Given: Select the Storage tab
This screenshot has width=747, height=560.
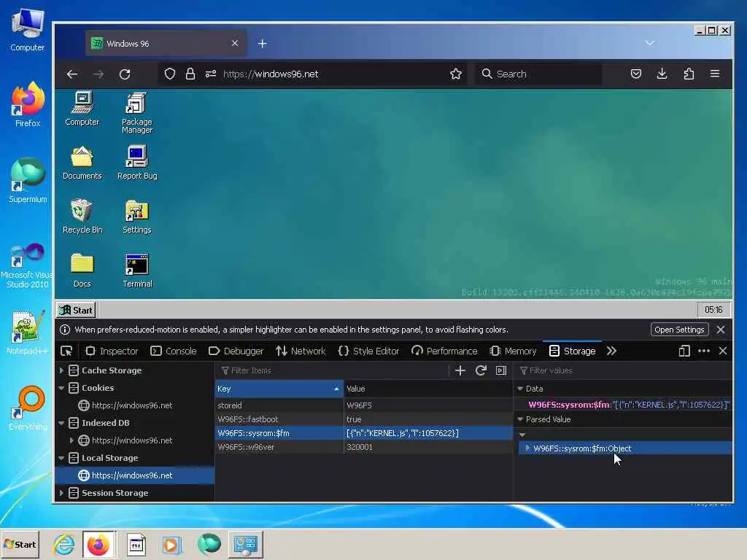Looking at the screenshot, I should [572, 351].
